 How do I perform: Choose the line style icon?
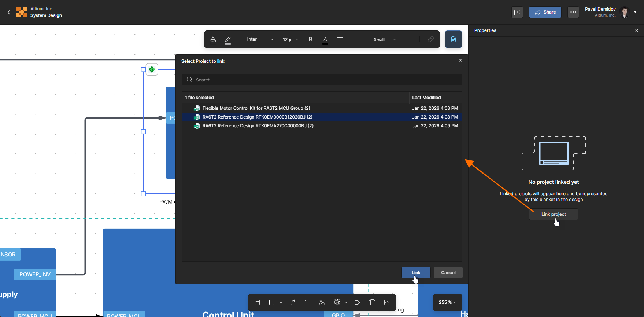pos(362,39)
